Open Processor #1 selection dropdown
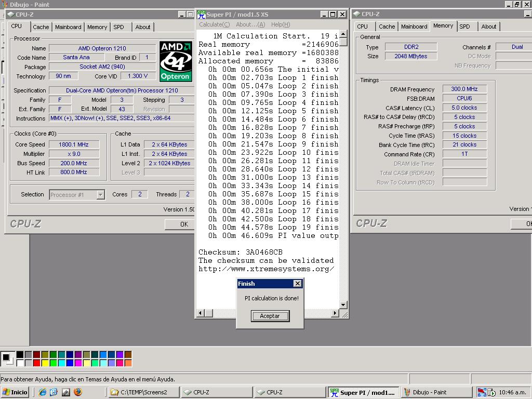Viewport: 532px width, 399px height. (100, 195)
